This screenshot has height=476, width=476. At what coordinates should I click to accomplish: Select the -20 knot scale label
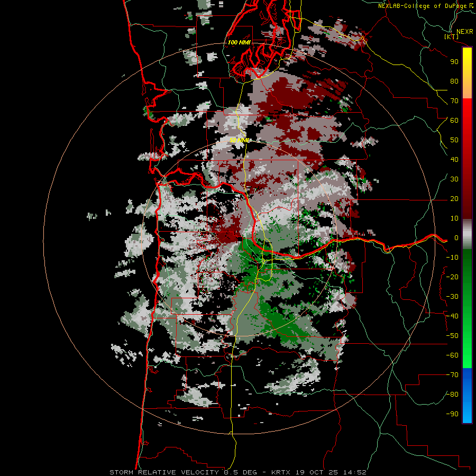point(452,277)
